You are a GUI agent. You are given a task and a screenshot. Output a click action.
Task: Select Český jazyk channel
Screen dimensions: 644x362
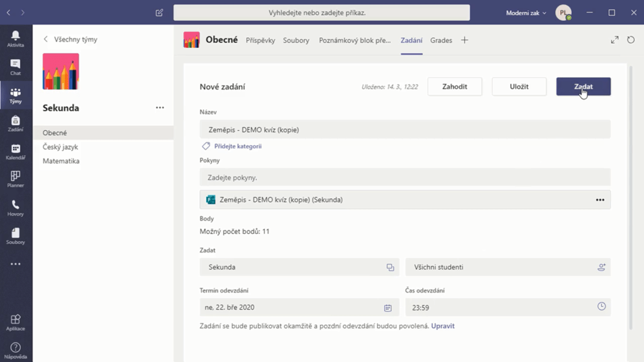click(60, 147)
